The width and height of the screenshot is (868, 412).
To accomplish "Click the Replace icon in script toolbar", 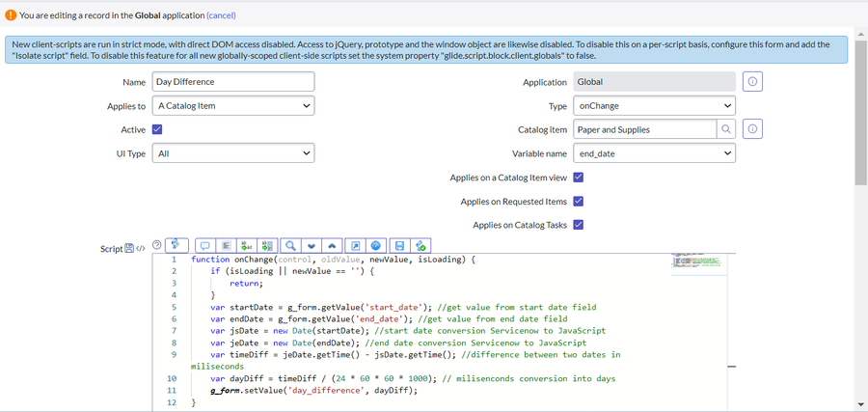I will pyautogui.click(x=246, y=245).
